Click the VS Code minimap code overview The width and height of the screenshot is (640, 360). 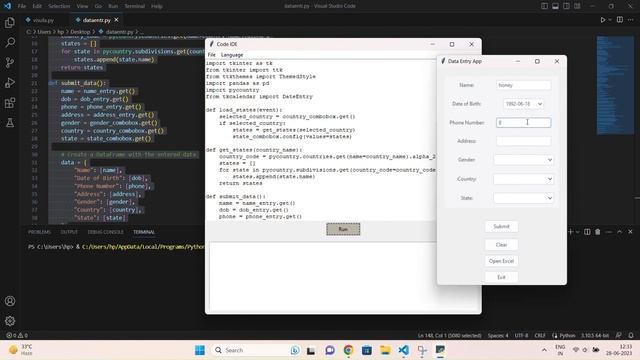[615, 85]
